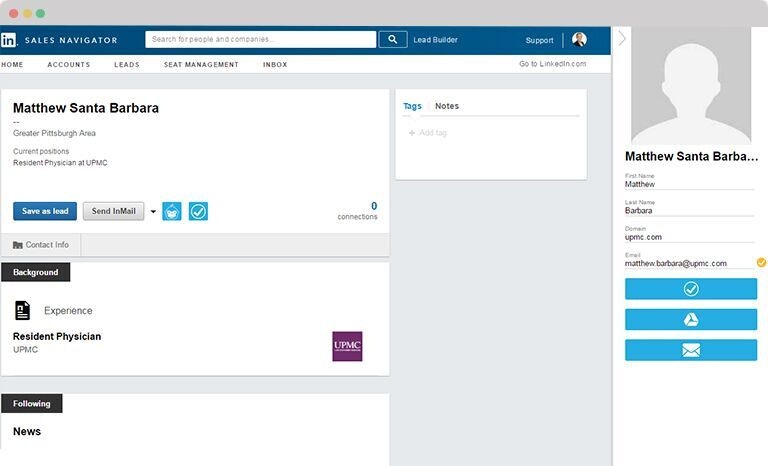Click the Resident Physician experience title
This screenshot has height=466, width=768.
[57, 337]
